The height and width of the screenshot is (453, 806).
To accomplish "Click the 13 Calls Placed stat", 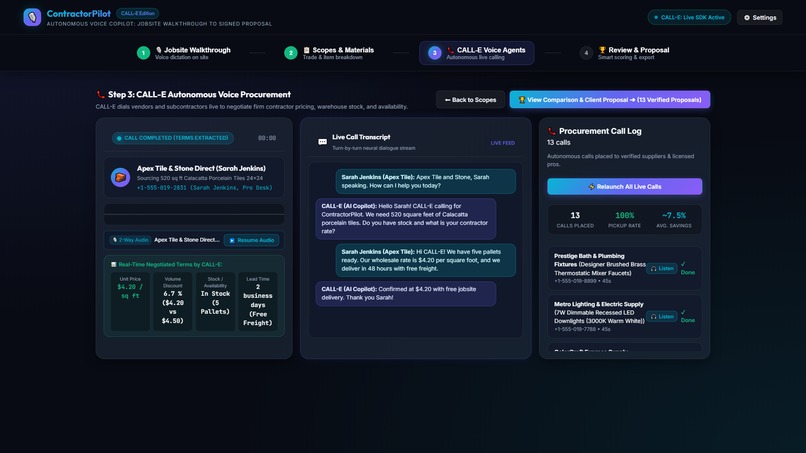I will click(x=575, y=220).
